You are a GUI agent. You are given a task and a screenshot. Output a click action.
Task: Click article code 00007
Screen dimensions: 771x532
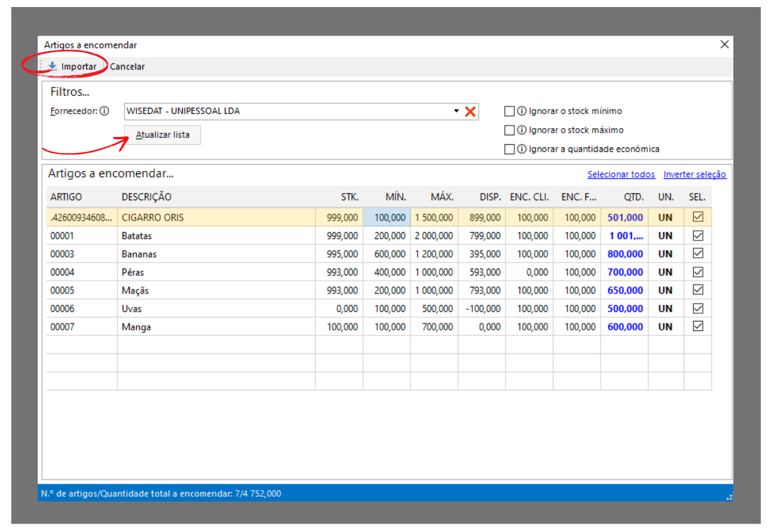tap(63, 327)
